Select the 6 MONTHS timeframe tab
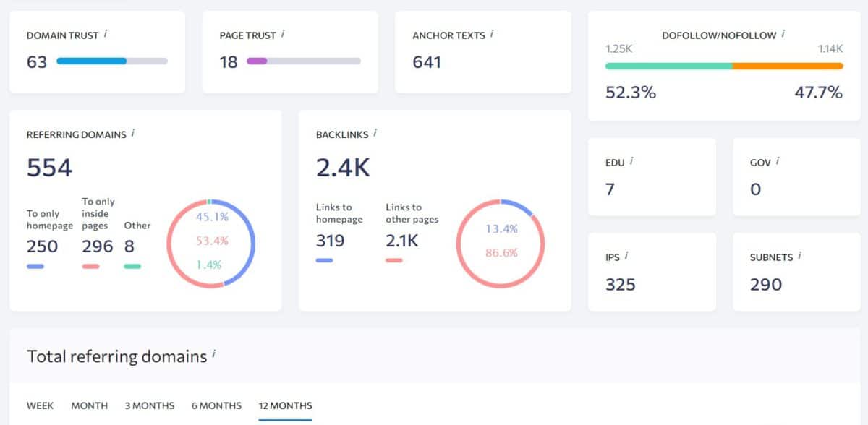This screenshot has width=868, height=425. coord(216,405)
